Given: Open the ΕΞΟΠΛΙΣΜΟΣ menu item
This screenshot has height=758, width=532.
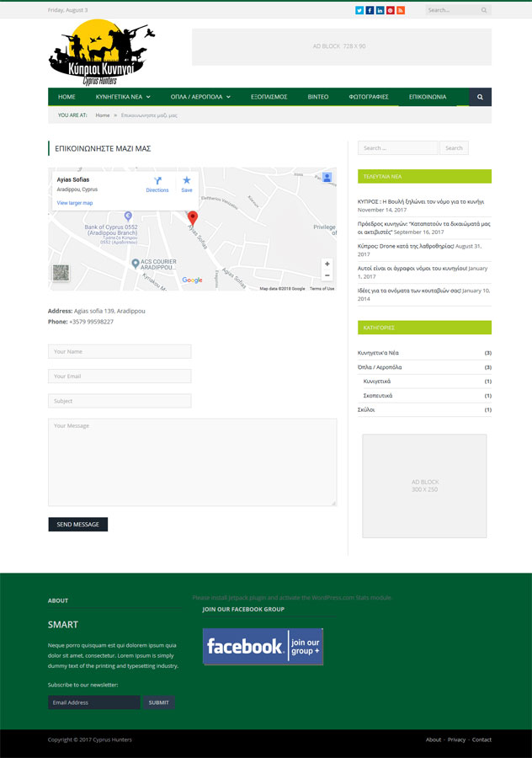Looking at the screenshot, I should (269, 97).
